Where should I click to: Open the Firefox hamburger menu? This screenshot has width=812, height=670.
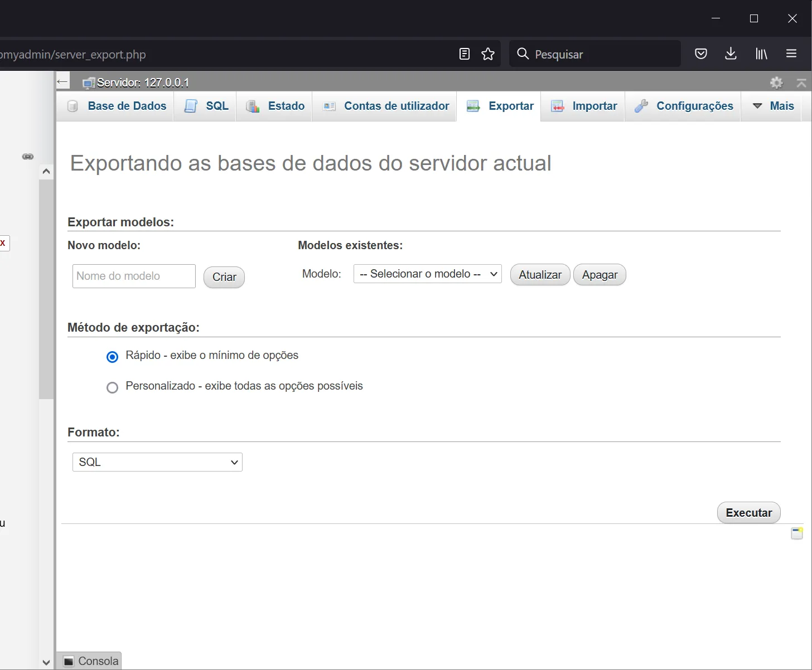pos(791,54)
